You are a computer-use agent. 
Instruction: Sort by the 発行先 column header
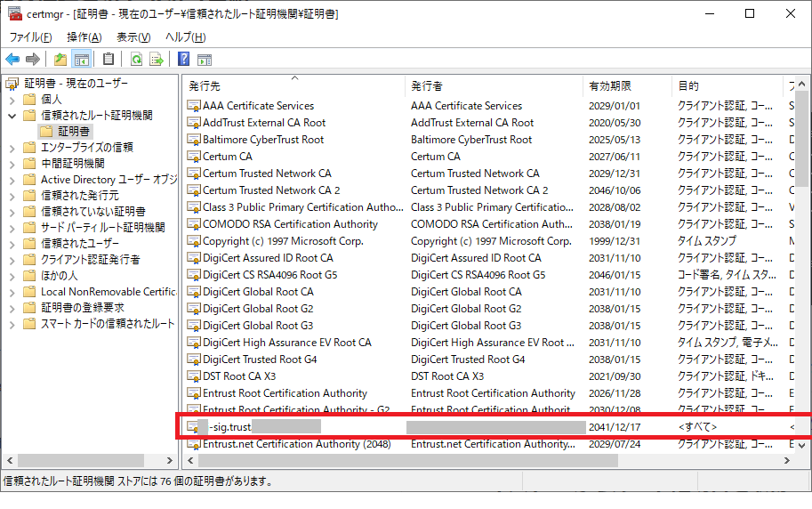click(x=293, y=86)
